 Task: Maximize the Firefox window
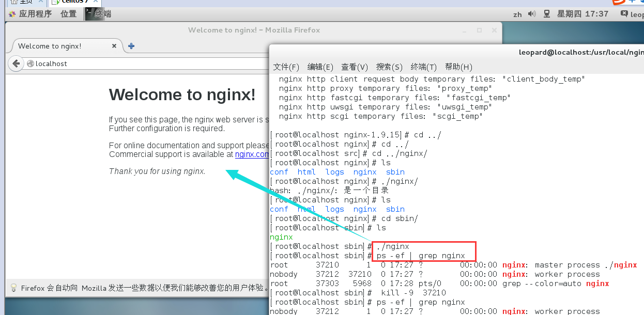479,30
